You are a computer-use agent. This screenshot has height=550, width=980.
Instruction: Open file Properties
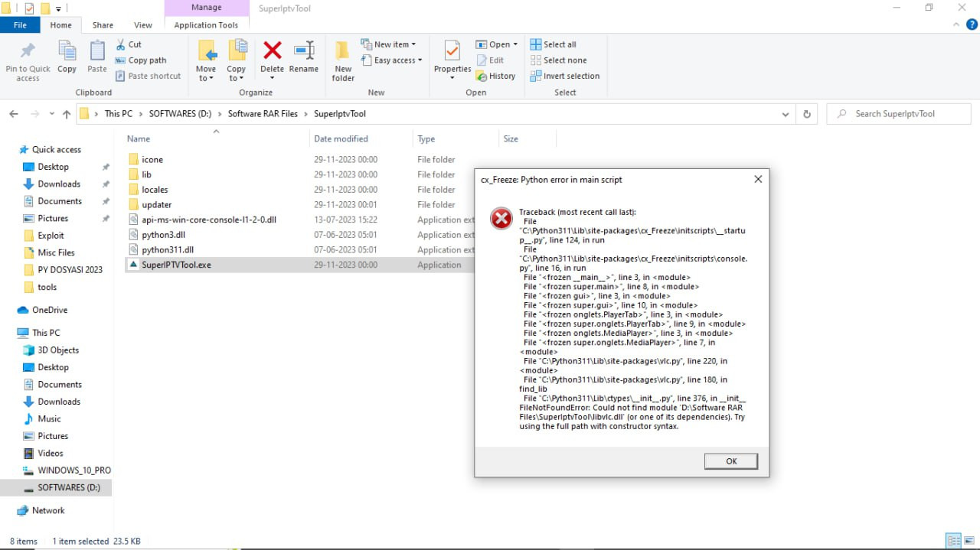click(x=452, y=60)
